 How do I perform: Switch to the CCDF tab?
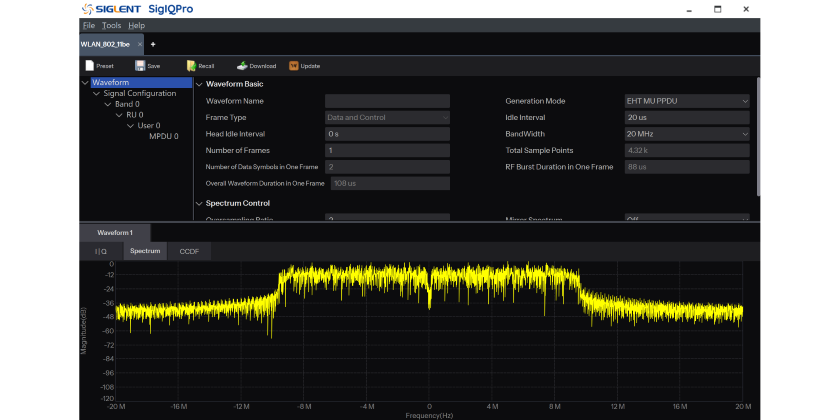[x=189, y=251]
